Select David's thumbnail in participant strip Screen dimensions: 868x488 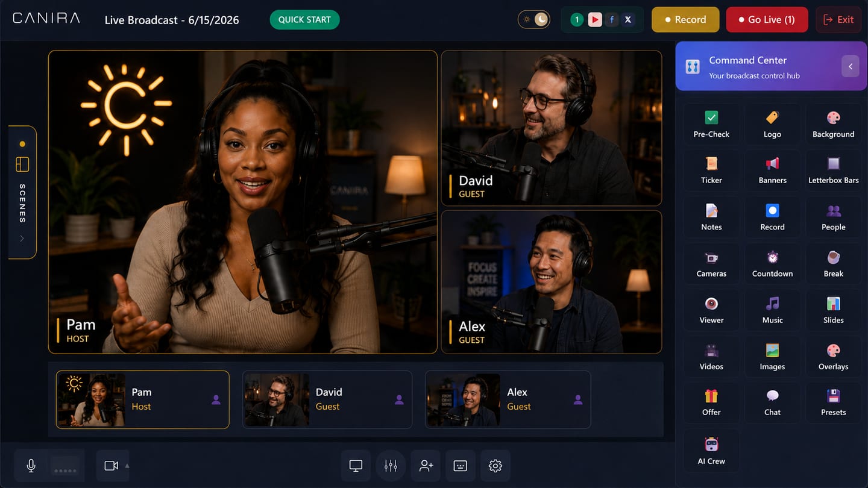pos(277,399)
